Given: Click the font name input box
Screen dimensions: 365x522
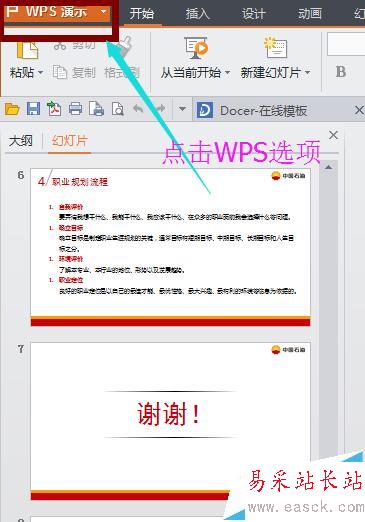Looking at the screenshot, I should tap(346, 44).
